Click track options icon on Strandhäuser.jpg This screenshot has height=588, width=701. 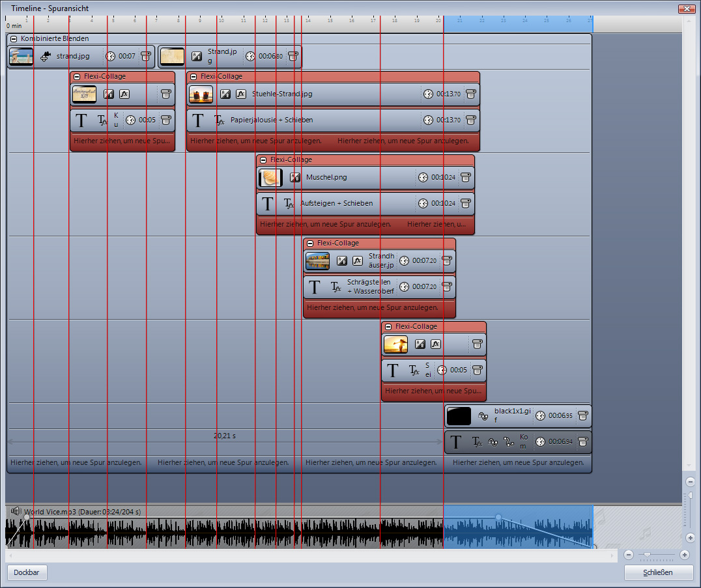pos(447,260)
